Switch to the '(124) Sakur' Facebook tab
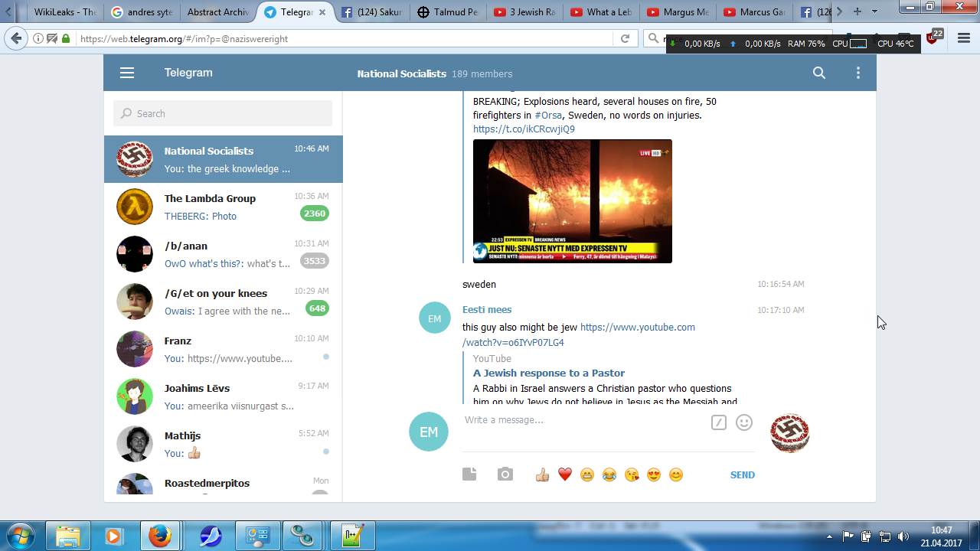 [371, 11]
